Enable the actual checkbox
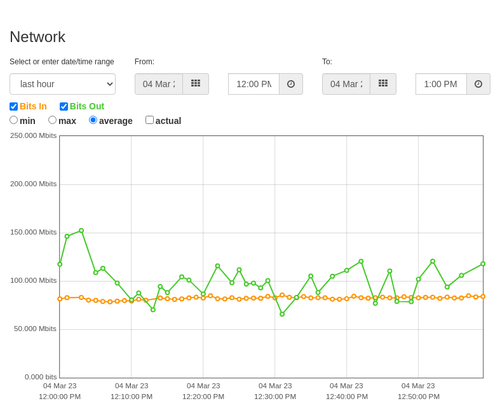 (149, 120)
